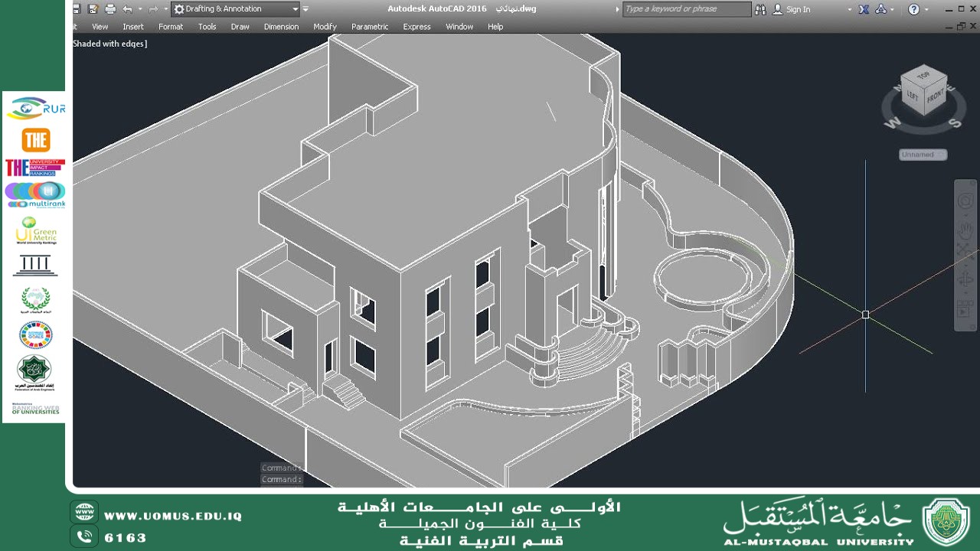
Task: Open the Dimension menu
Action: (x=281, y=27)
